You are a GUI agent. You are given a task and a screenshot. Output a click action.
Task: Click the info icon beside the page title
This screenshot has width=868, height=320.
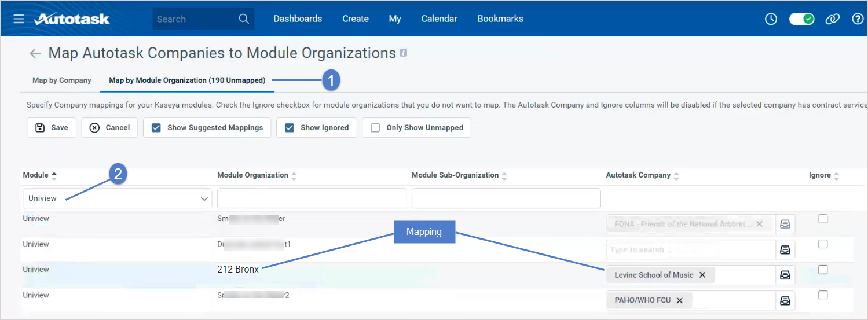point(404,53)
